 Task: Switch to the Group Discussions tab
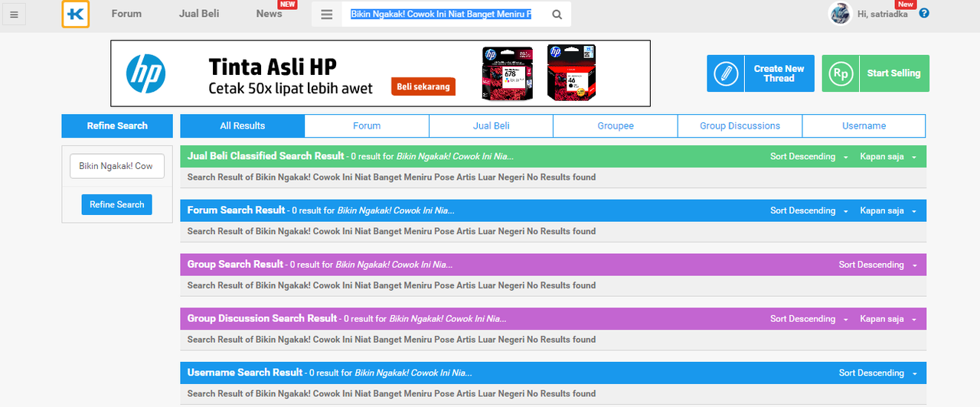coord(740,125)
